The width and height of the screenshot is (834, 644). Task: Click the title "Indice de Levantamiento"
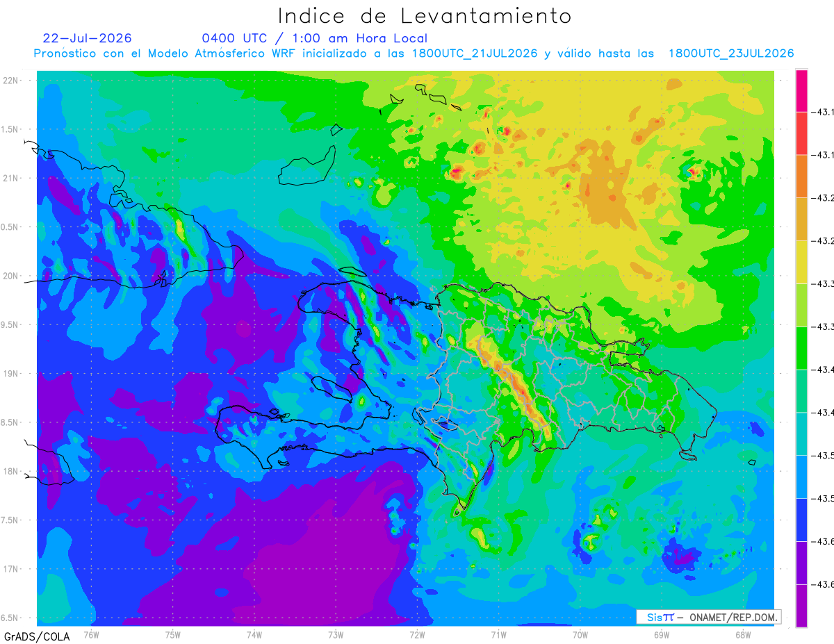click(425, 16)
